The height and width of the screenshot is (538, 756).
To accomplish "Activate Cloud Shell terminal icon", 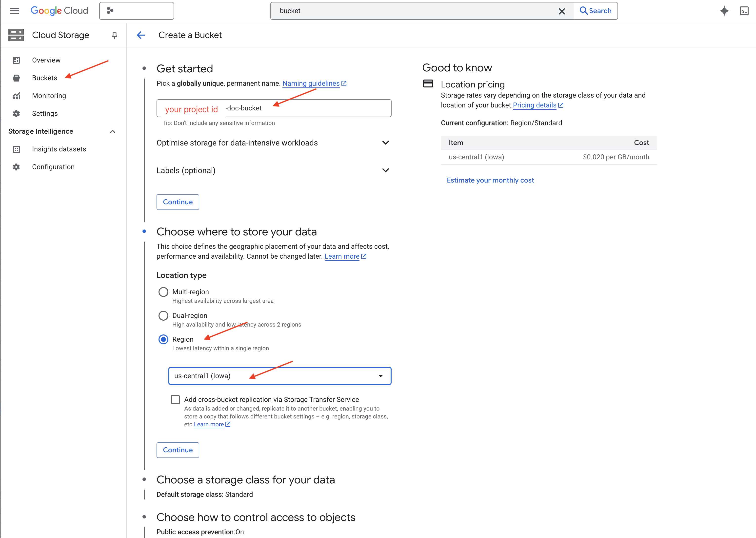I will click(744, 11).
